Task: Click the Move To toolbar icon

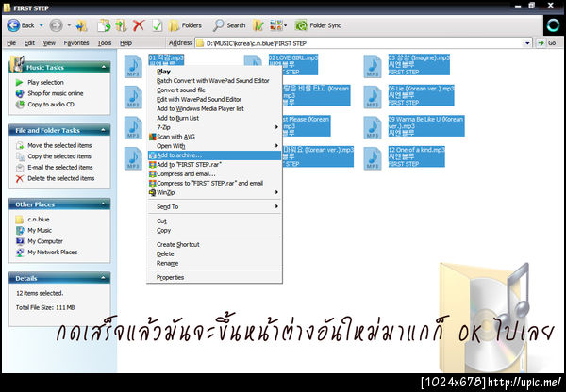Action: pos(104,25)
